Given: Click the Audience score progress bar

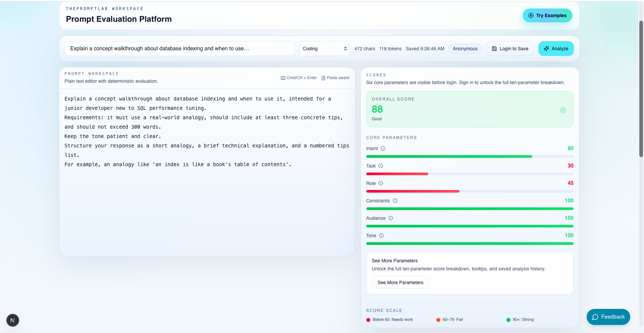Looking at the screenshot, I should point(470,226).
